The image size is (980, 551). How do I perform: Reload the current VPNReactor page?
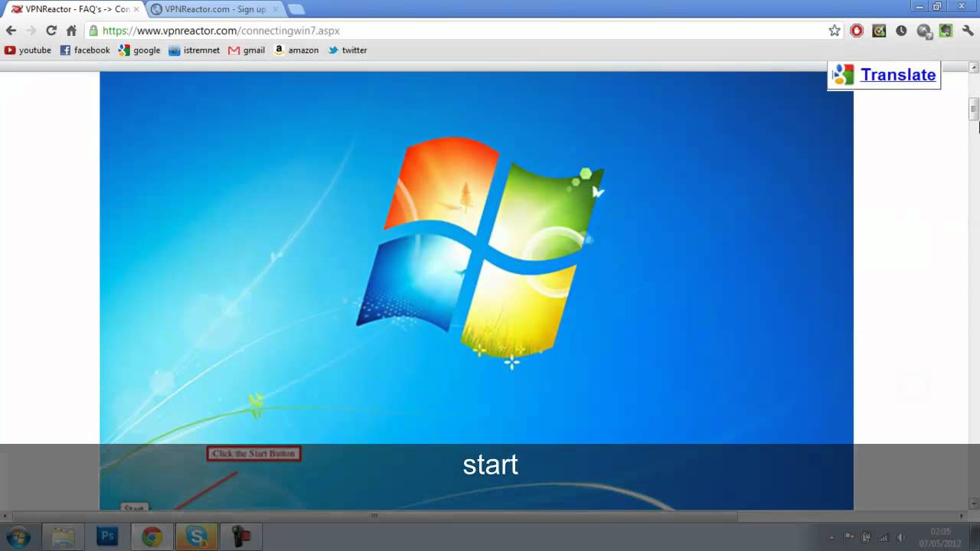51,31
